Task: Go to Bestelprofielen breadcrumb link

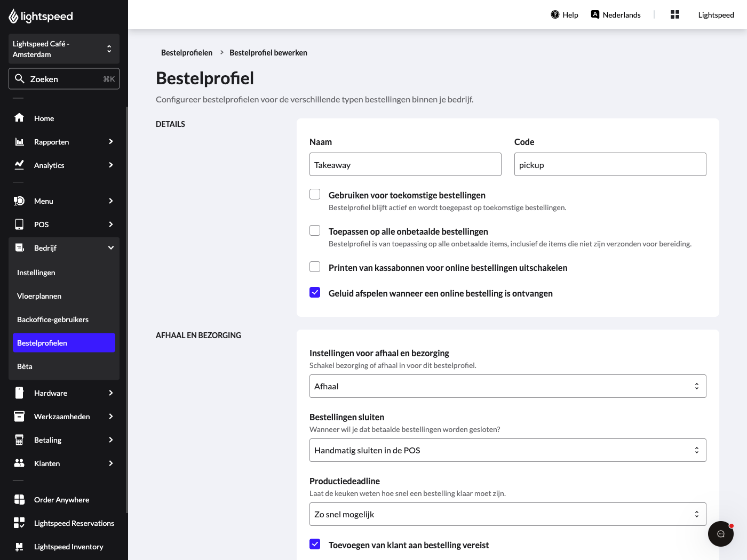Action: tap(187, 52)
